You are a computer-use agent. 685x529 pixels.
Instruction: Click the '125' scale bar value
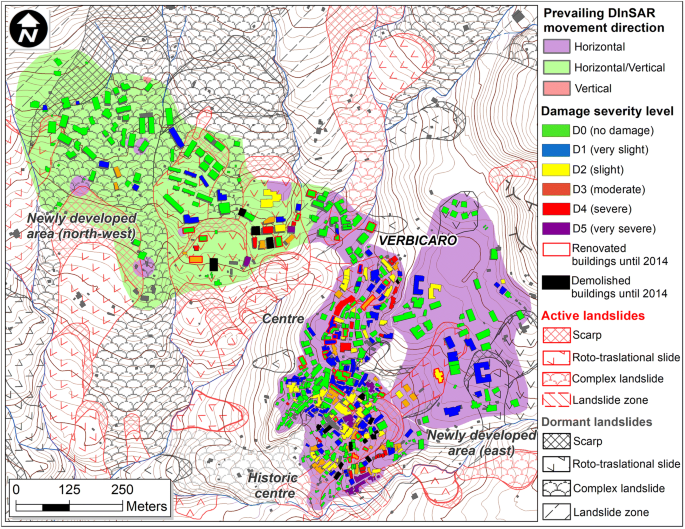pyautogui.click(x=70, y=489)
